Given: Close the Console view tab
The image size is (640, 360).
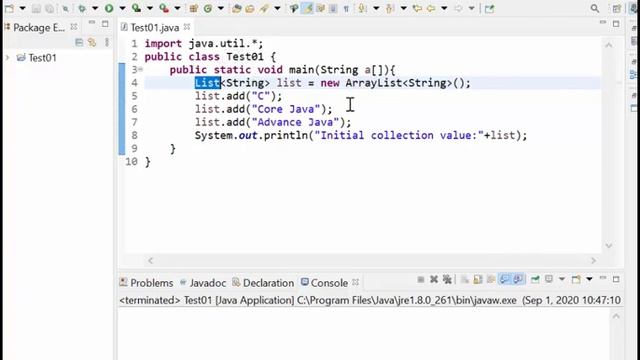Looking at the screenshot, I should tap(356, 282).
